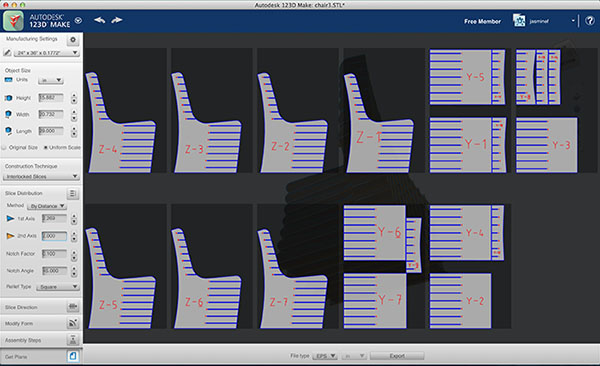Viewport: 600px width, 366px height.
Task: Select the Z-7 slice sheet
Action: (297, 266)
